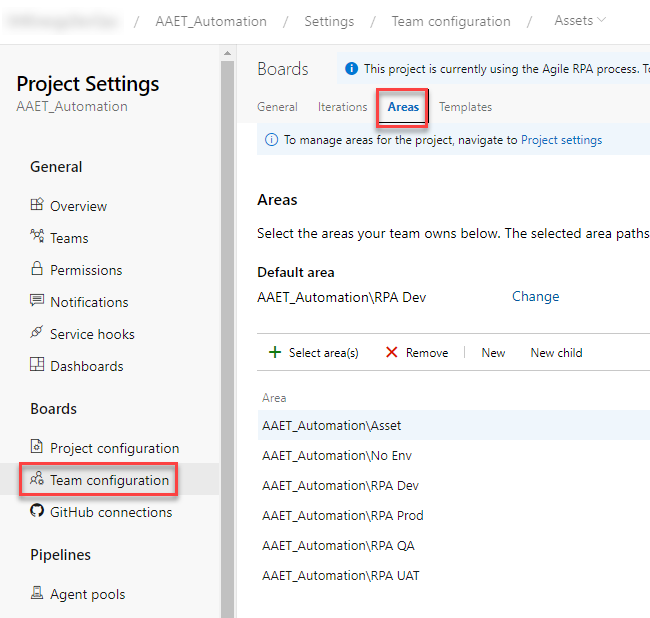Click the Permissions lock icon
Screen dimensions: 650x618
(37, 268)
